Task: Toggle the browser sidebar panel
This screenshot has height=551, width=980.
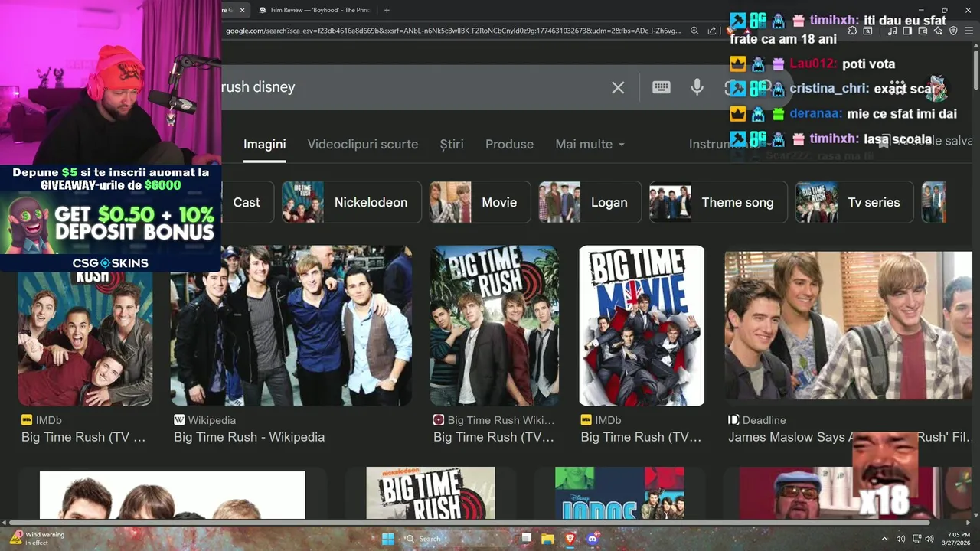Action: tap(907, 31)
